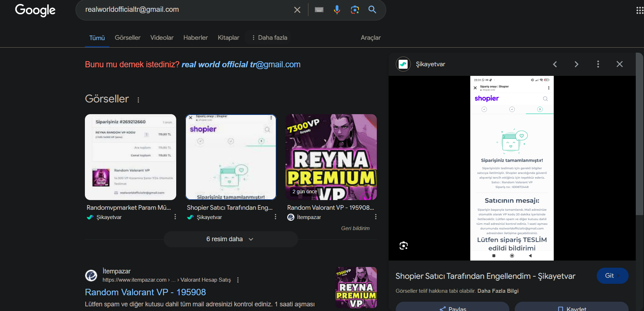Open the Randomvpmarket Param Mü... image title
644x311 pixels.
pos(129,208)
